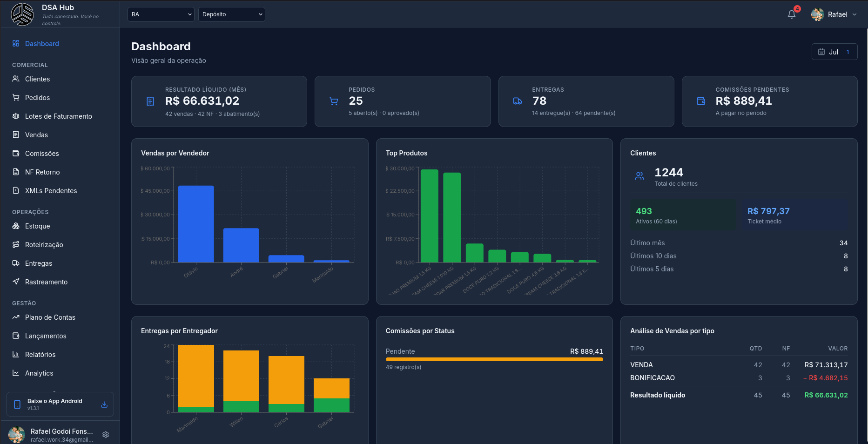Image resolution: width=868 pixels, height=444 pixels.
Task: Click Carlos's bar in Entregas por Entregador
Action: click(286, 384)
